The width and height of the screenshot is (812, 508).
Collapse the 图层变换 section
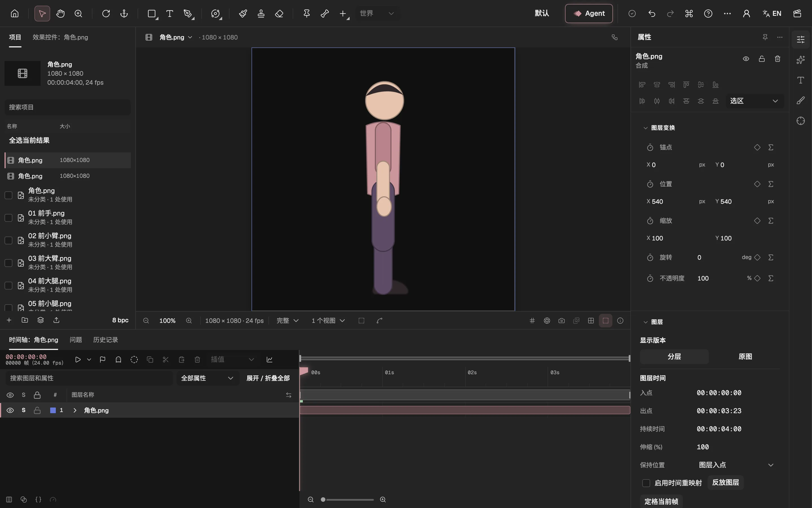(x=645, y=128)
